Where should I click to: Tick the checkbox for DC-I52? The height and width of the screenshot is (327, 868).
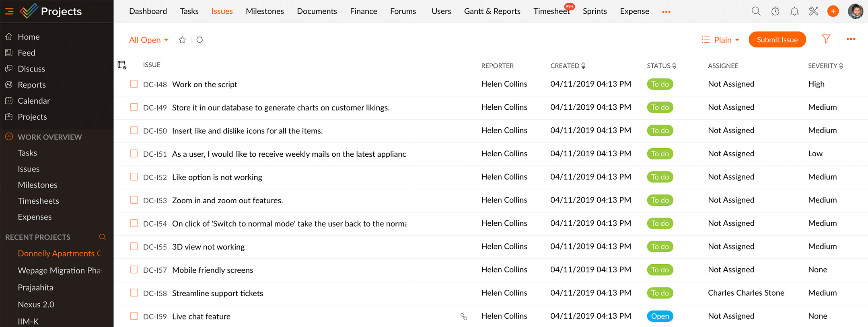[x=134, y=177]
